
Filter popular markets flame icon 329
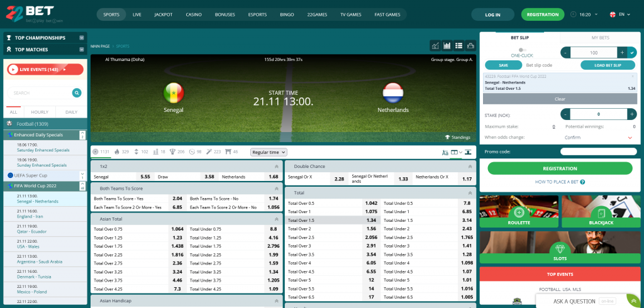(116, 152)
